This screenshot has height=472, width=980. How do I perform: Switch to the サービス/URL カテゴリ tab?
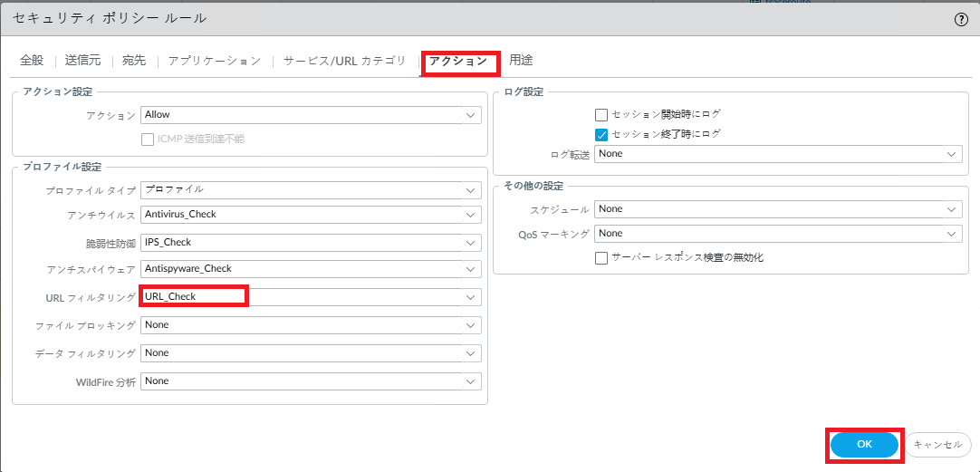345,61
